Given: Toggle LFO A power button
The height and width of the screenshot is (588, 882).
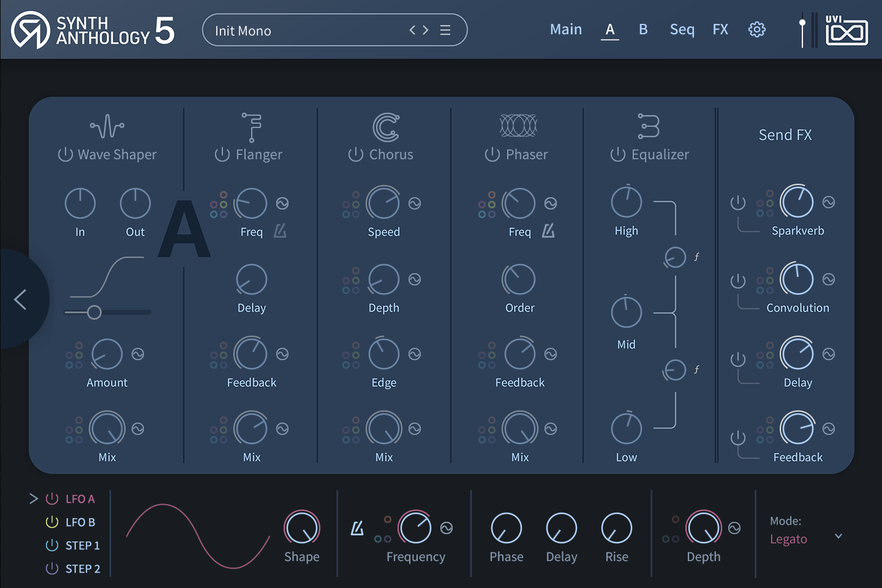Looking at the screenshot, I should point(52,499).
